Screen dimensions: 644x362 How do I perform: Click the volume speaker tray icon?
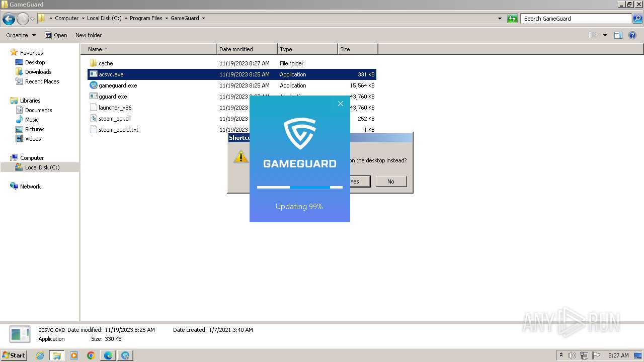[x=572, y=355]
